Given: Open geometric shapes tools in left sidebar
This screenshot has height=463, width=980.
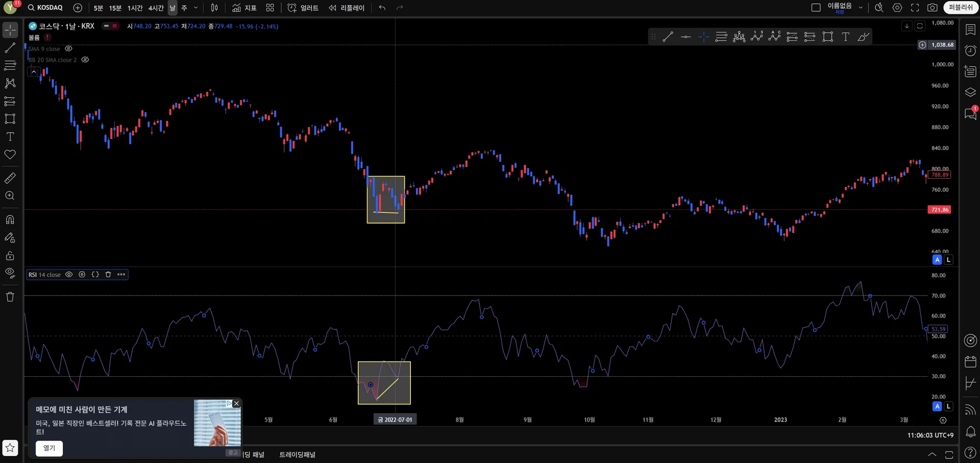Looking at the screenshot, I should (x=10, y=119).
